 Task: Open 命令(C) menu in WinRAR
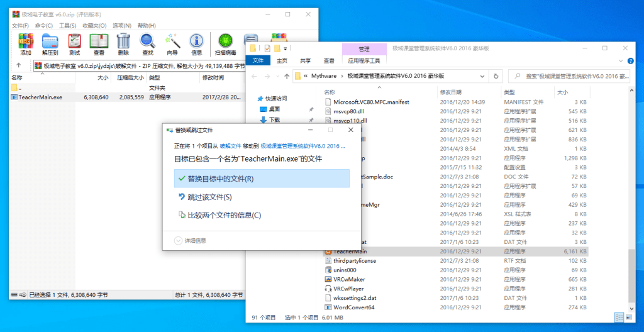[x=44, y=26]
